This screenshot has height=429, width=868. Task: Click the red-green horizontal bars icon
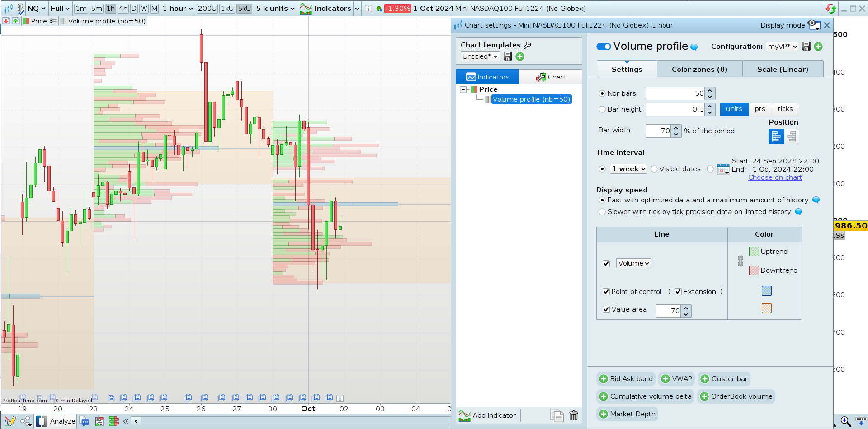coord(113,421)
